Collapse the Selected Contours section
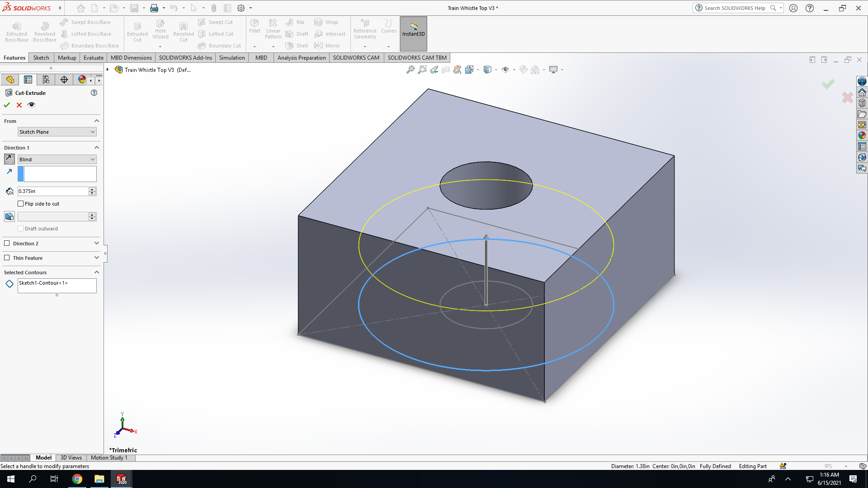This screenshot has height=488, width=868. (96, 272)
